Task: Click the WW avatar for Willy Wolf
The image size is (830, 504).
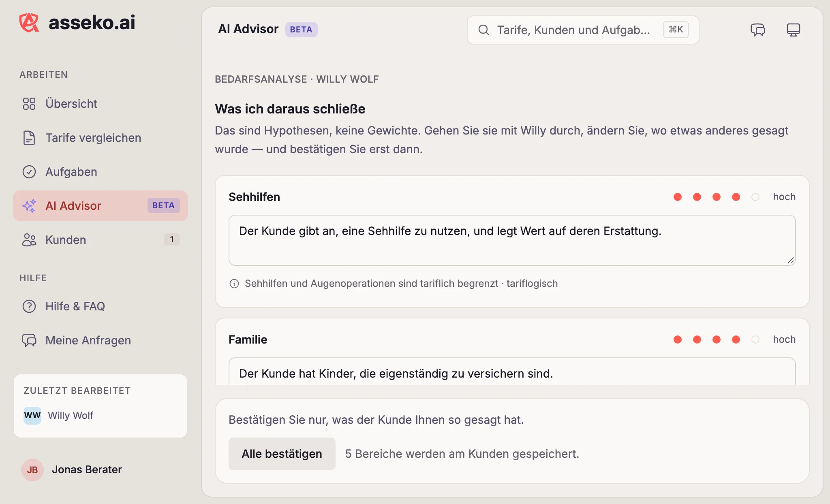Action: click(32, 416)
